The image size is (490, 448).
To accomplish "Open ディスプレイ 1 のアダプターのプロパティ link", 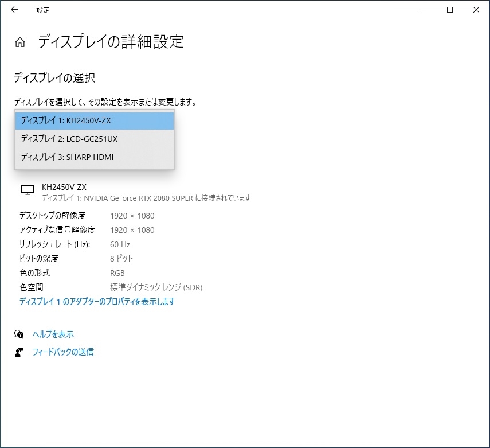I will (97, 302).
